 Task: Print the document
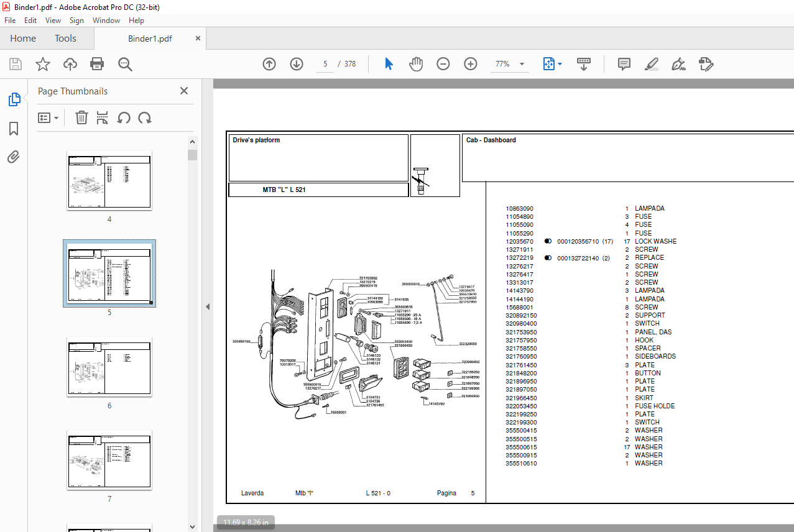pyautogui.click(x=97, y=64)
